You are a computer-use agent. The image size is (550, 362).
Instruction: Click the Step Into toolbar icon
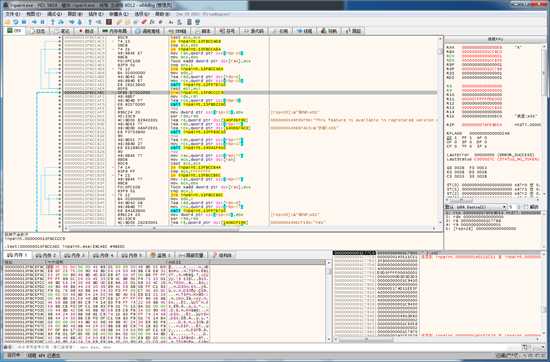pyautogui.click(x=53, y=22)
